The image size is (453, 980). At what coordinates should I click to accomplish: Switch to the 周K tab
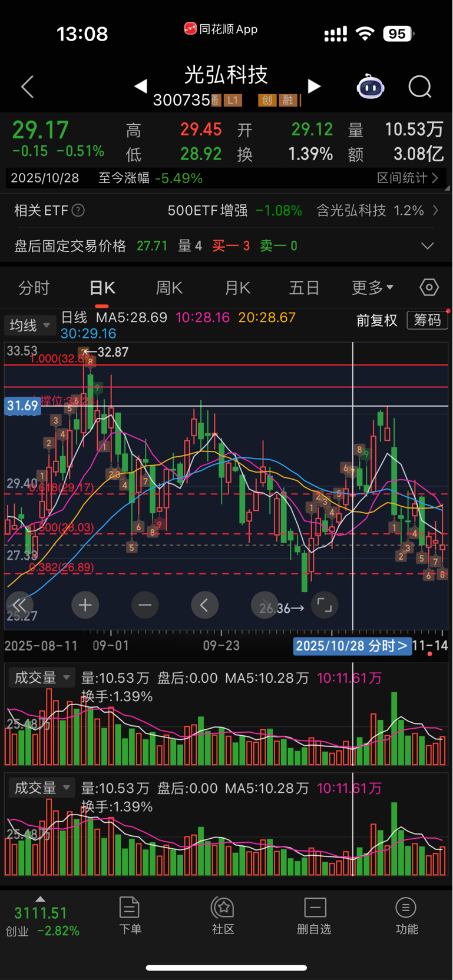(169, 288)
